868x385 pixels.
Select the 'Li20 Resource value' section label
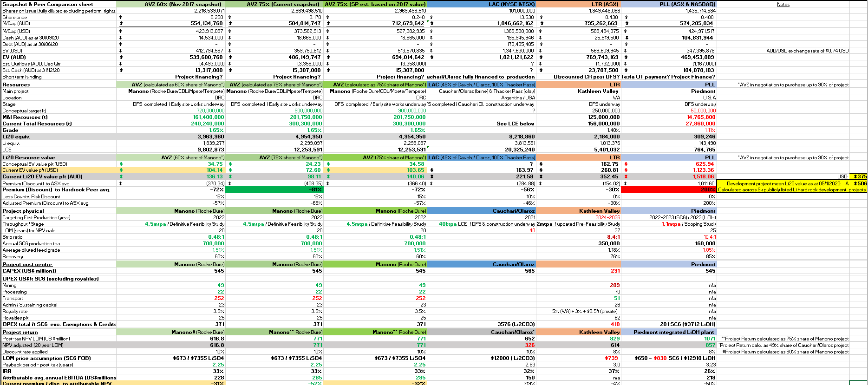tap(29, 157)
